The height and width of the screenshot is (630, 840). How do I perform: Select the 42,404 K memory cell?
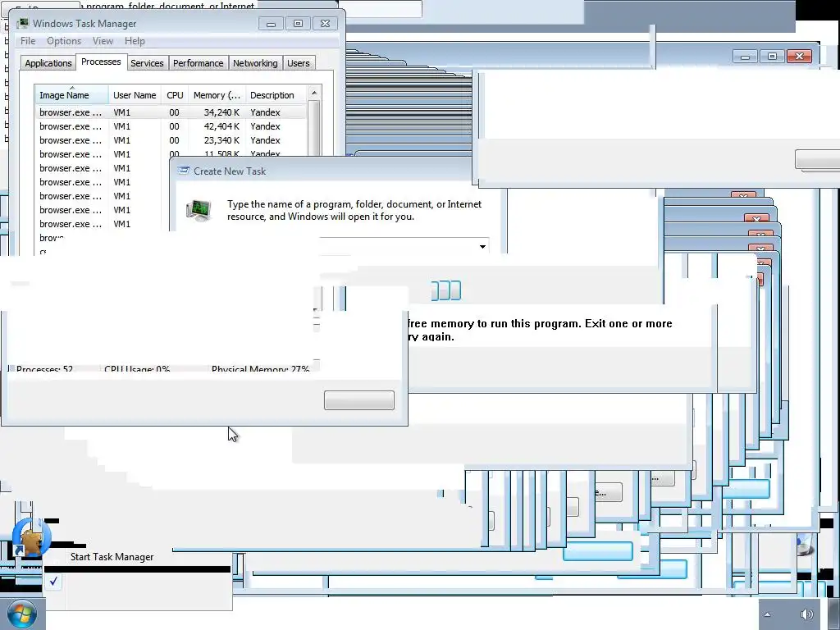(221, 126)
